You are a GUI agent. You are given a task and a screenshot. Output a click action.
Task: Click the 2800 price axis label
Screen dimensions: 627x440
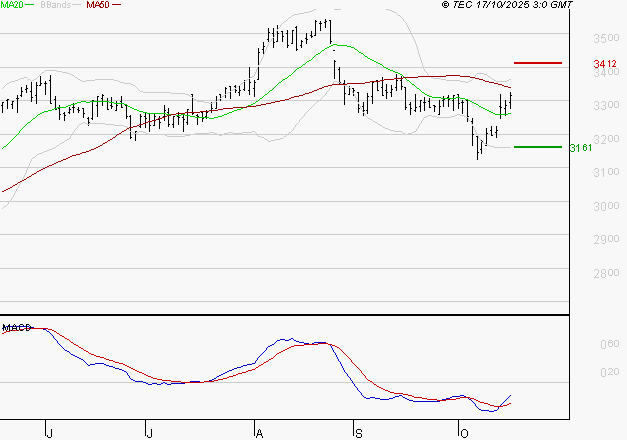606,273
